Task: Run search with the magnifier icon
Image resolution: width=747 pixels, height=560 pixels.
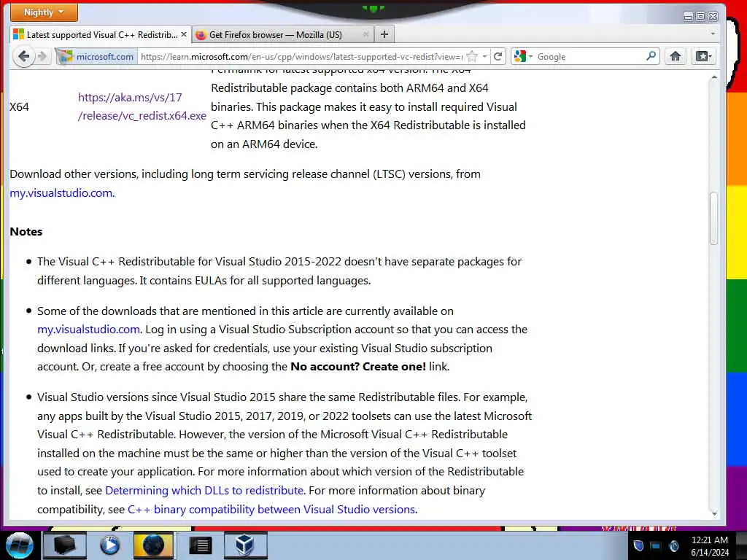Action: (x=651, y=56)
